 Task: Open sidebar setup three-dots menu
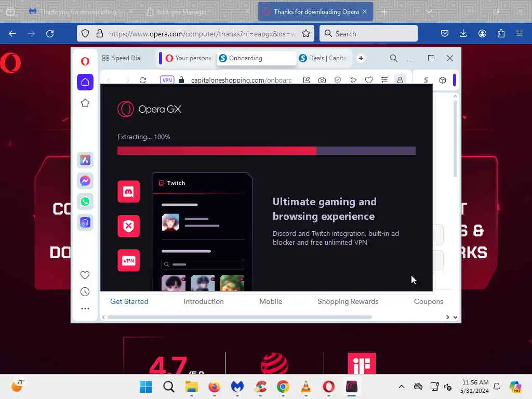[x=85, y=309]
